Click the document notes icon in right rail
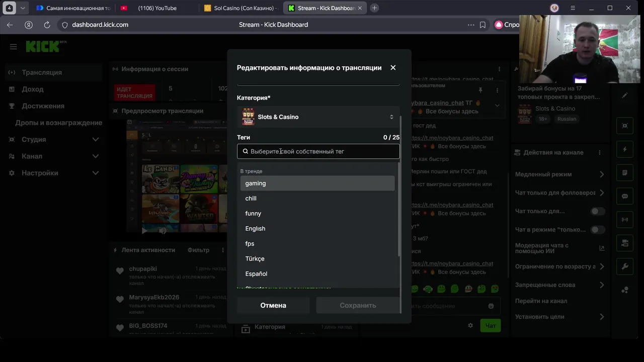644x362 pixels. (625, 173)
